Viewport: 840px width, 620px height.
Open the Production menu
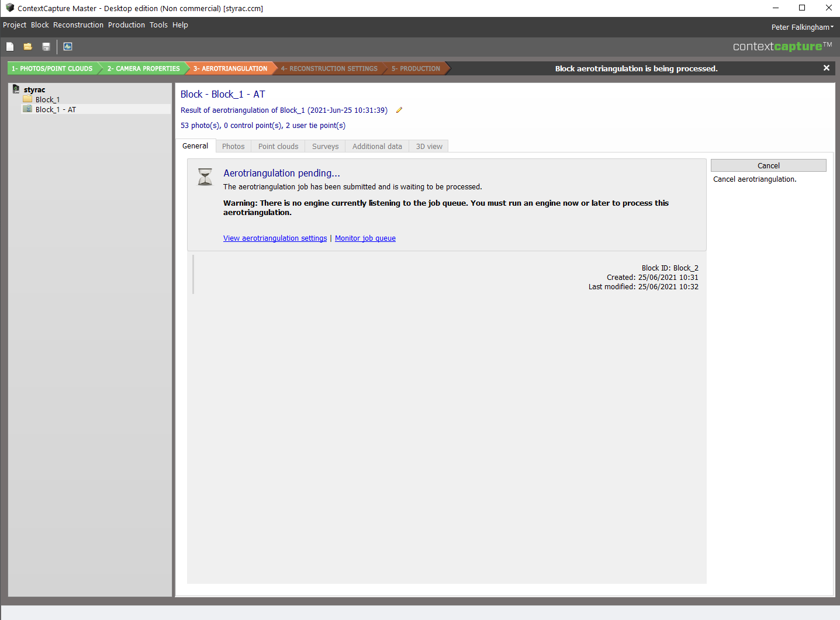point(126,25)
